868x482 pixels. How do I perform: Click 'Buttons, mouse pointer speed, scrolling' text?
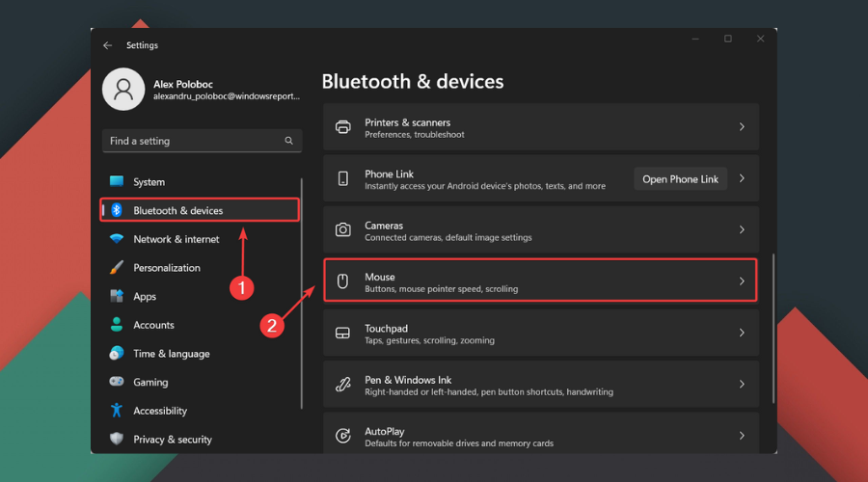(x=441, y=289)
